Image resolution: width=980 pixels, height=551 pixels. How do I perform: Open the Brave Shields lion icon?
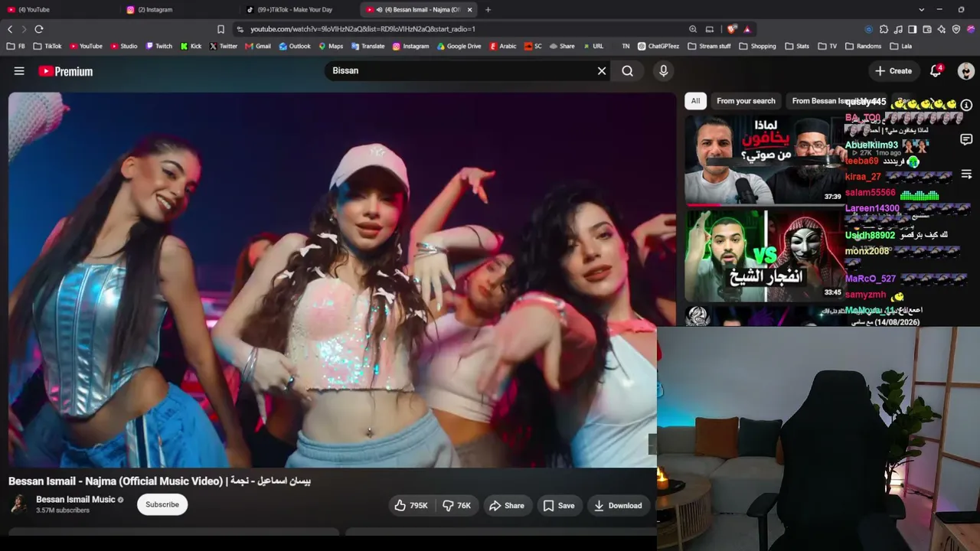click(x=733, y=29)
